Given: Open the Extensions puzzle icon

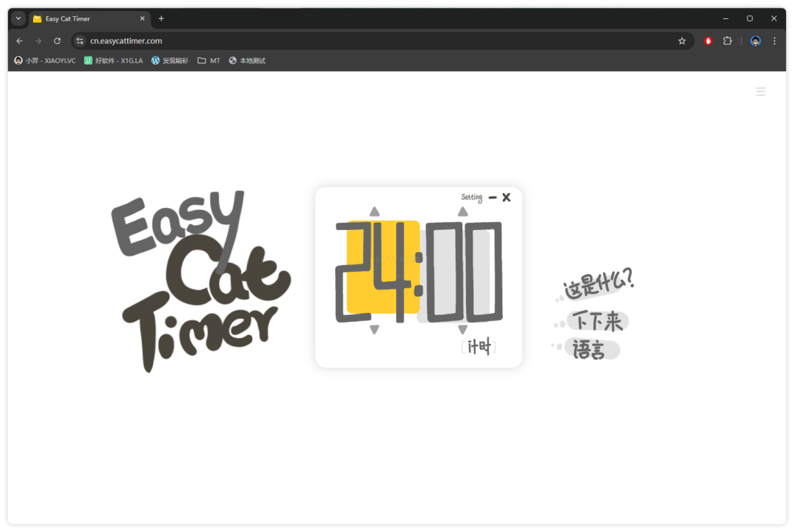Looking at the screenshot, I should point(728,41).
